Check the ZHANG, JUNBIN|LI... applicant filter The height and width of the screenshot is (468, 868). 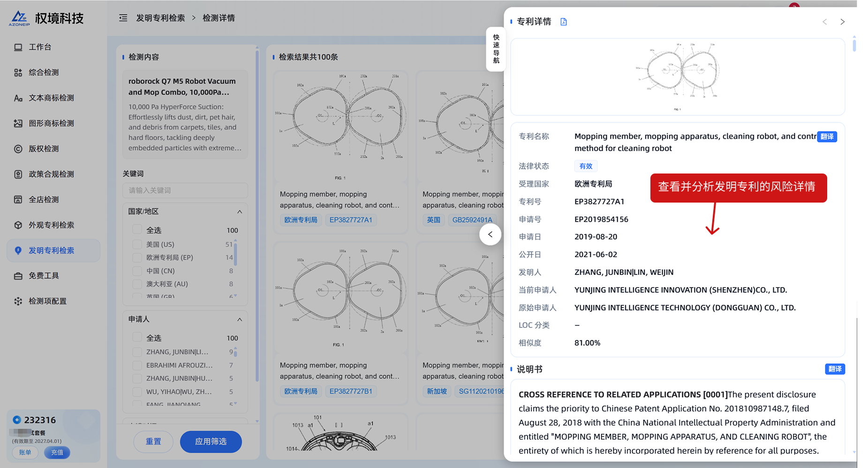pyautogui.click(x=137, y=352)
